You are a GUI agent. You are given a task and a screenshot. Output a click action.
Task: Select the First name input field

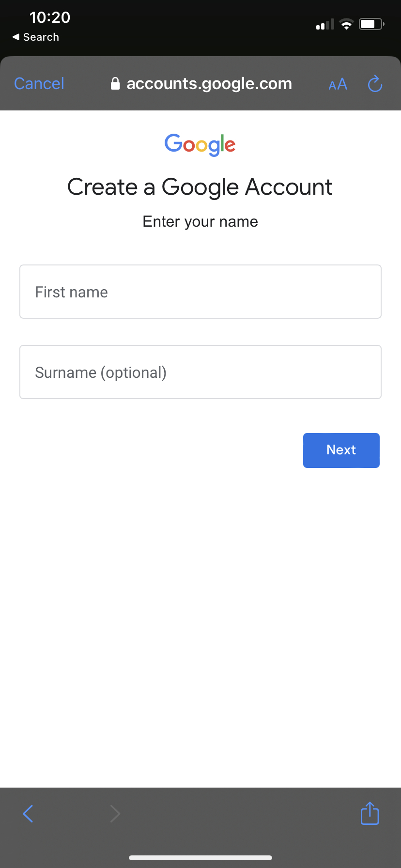click(200, 292)
